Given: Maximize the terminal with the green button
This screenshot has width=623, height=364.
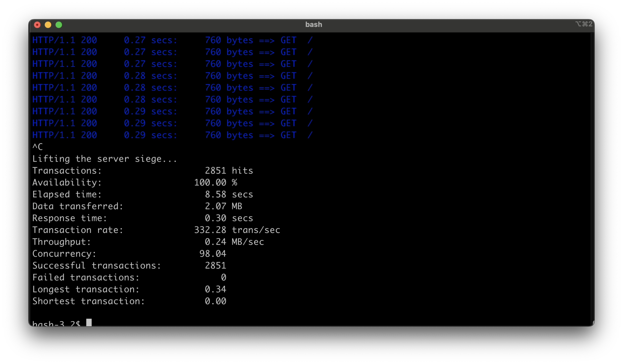Looking at the screenshot, I should point(59,25).
